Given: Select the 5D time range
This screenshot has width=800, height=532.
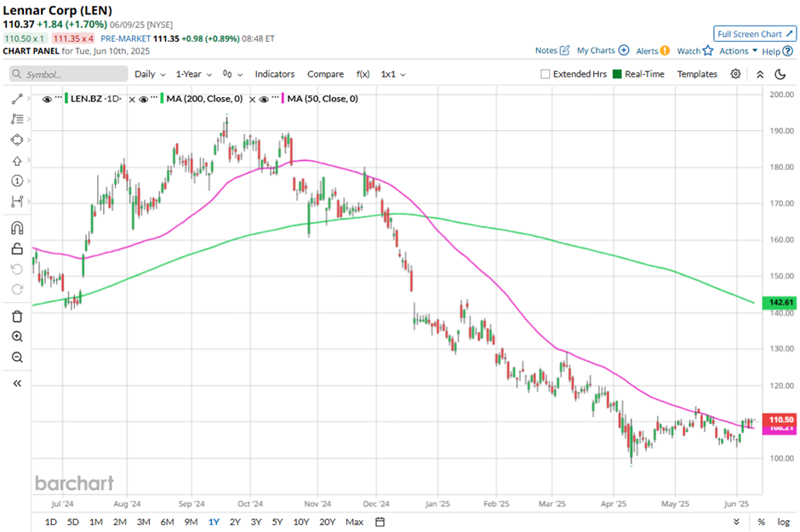Looking at the screenshot, I should point(73,522).
